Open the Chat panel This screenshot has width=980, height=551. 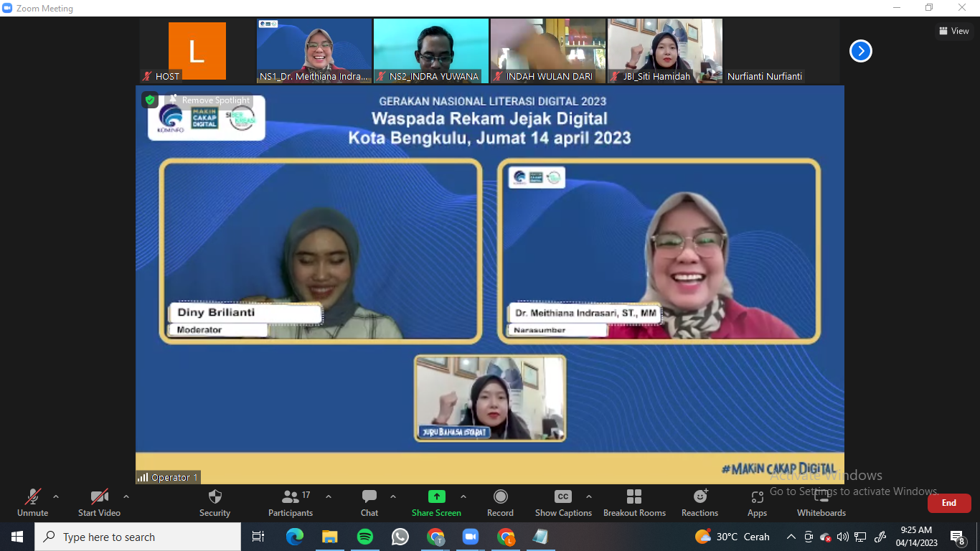[x=369, y=502]
